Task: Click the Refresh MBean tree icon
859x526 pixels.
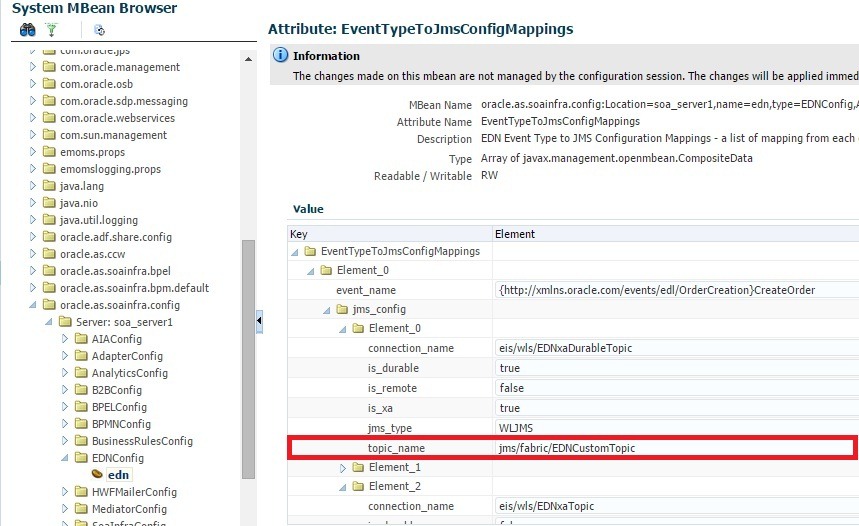Action: click(100, 30)
